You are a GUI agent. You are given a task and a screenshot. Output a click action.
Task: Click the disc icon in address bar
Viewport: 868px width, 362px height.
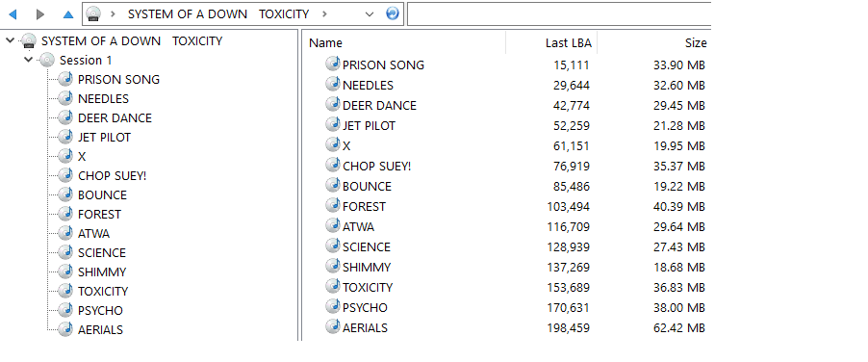pos(93,13)
